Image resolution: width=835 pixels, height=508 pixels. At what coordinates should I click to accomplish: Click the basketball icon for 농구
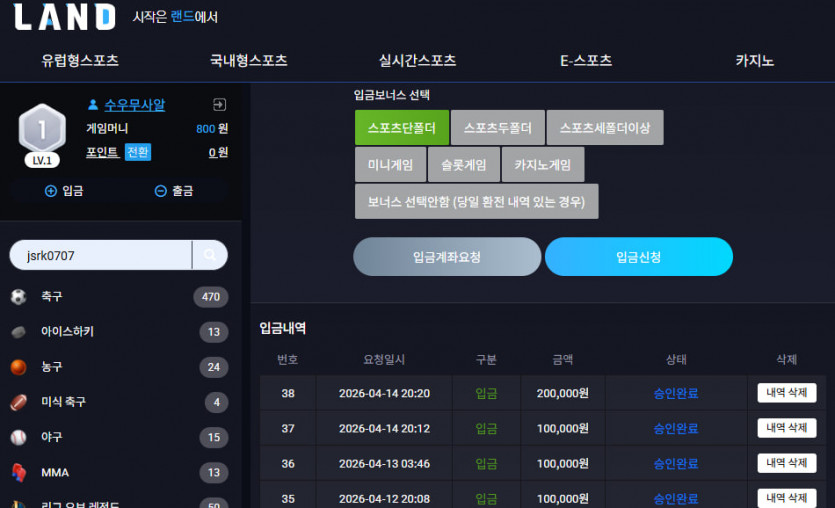pyautogui.click(x=19, y=367)
